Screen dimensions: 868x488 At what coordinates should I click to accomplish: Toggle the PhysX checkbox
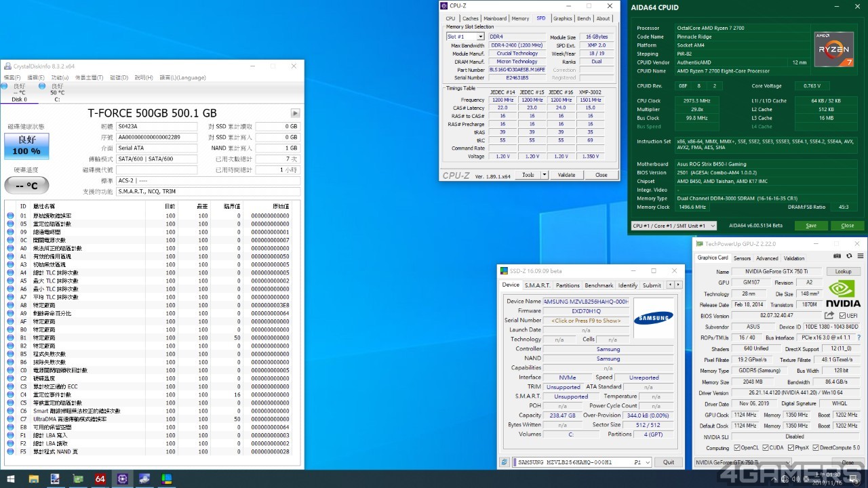coord(789,448)
